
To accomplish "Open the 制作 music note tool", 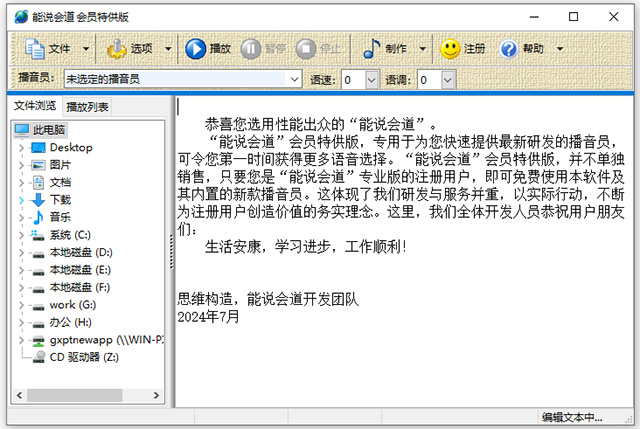I will click(384, 49).
